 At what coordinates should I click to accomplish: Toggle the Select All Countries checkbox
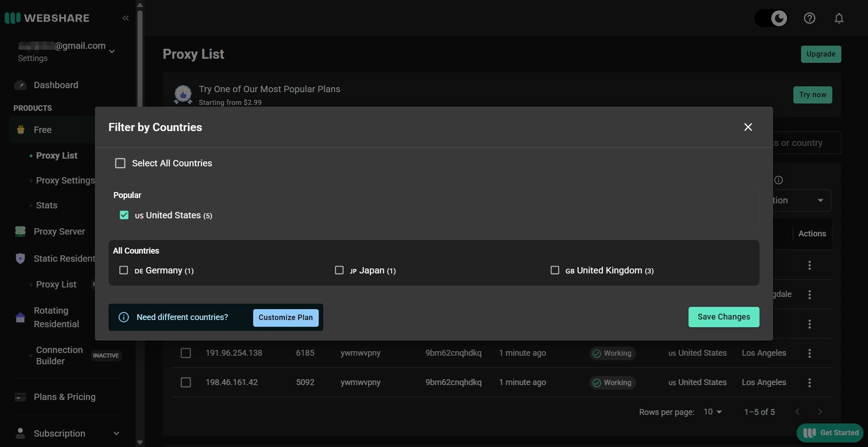(x=120, y=163)
